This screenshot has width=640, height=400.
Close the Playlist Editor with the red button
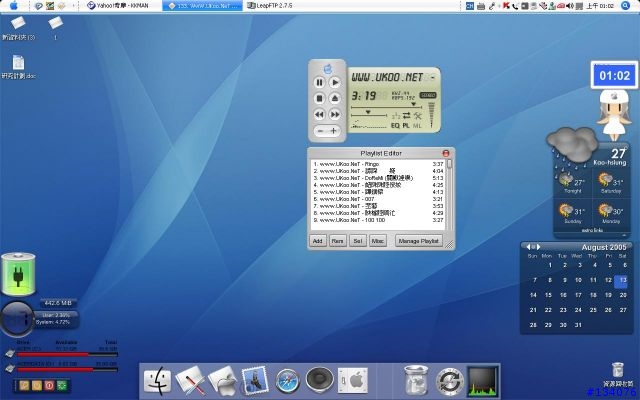(x=446, y=153)
